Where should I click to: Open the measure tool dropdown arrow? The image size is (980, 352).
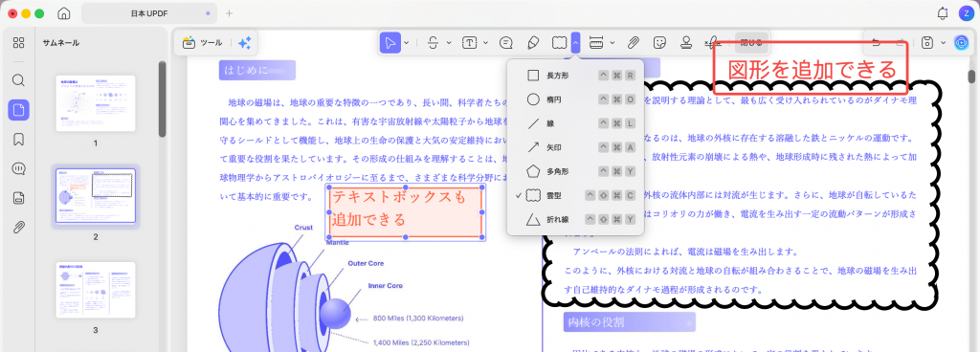click(x=612, y=42)
